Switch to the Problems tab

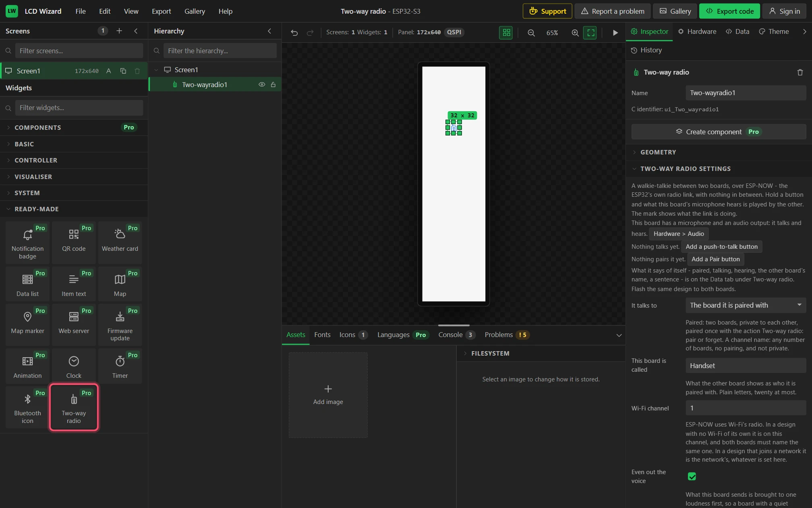pyautogui.click(x=507, y=335)
